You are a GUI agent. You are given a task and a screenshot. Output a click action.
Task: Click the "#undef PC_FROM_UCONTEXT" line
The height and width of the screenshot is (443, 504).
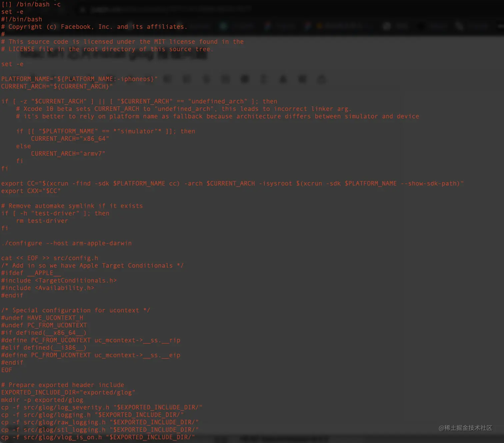(x=44, y=325)
